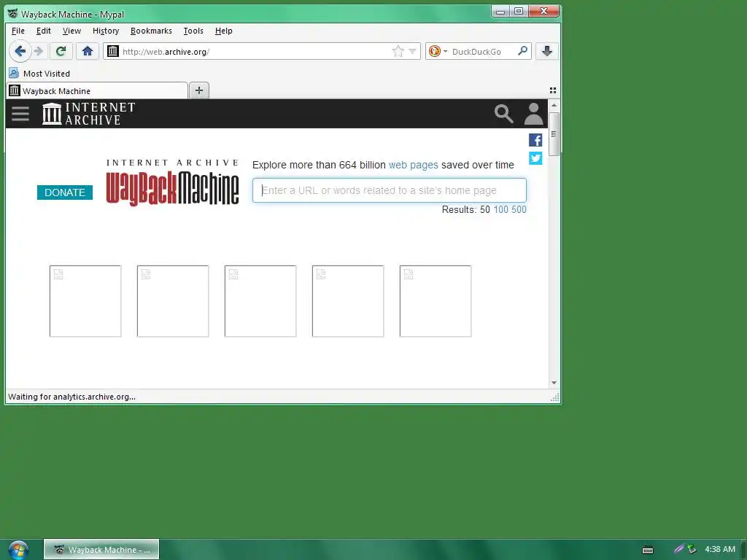Image resolution: width=747 pixels, height=560 pixels.
Task: Show all tabs with the grid icon
Action: tap(553, 90)
